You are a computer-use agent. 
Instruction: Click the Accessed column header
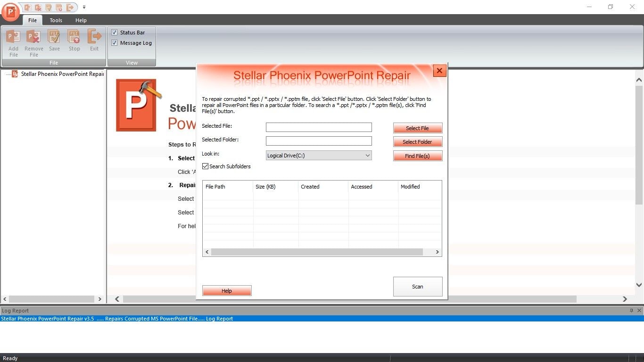373,187
